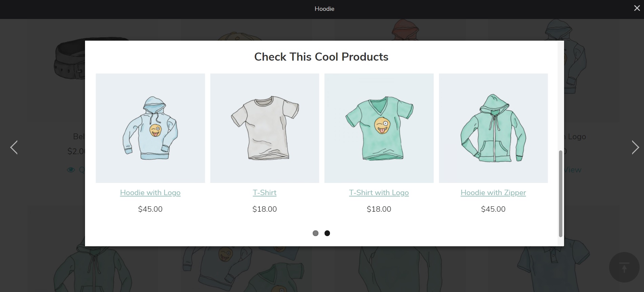Open the Hoodie with Logo link

click(150, 193)
